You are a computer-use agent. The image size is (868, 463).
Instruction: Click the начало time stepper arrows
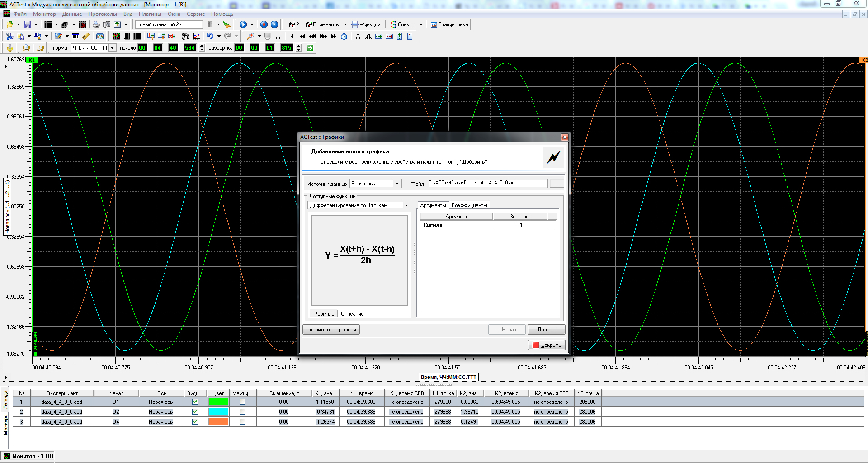(202, 48)
